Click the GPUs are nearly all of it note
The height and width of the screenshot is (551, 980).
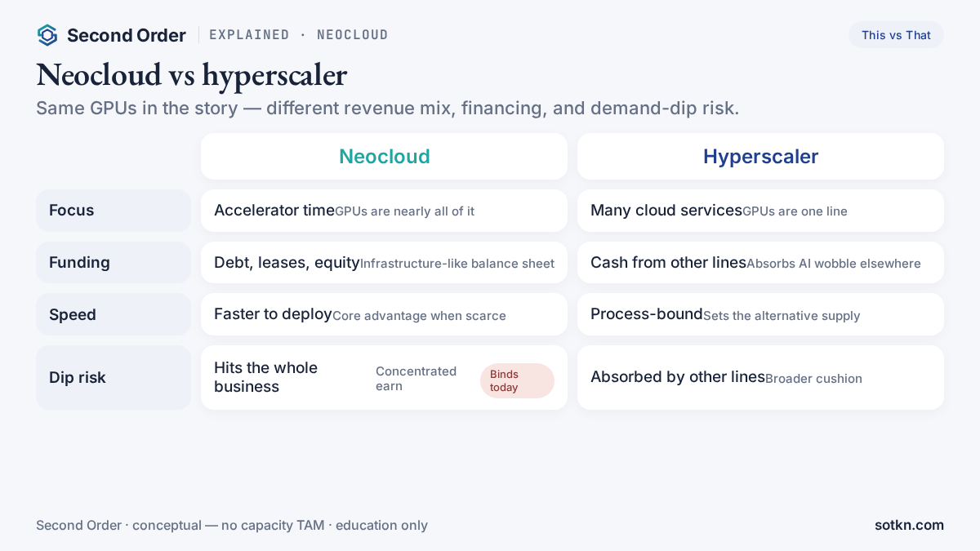tap(404, 211)
